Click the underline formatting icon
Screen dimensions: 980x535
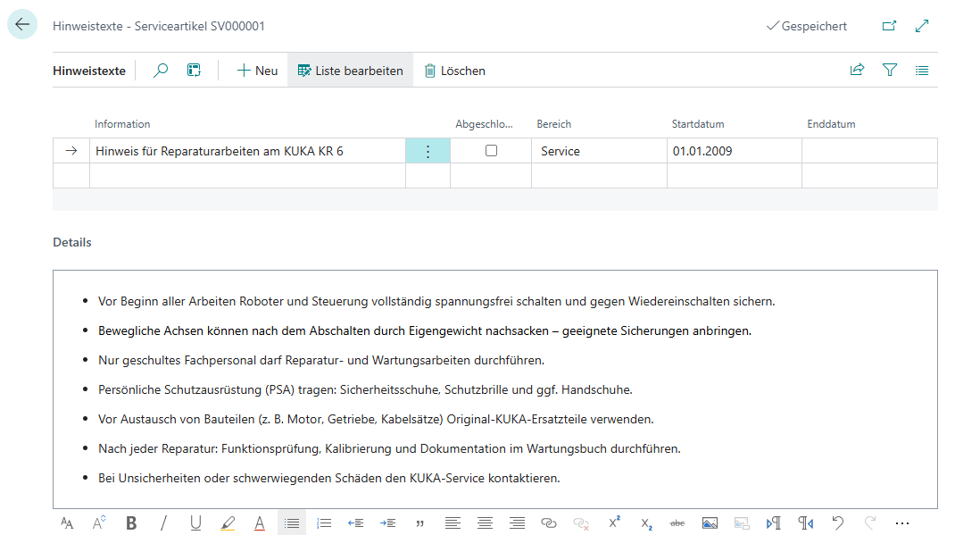195,523
